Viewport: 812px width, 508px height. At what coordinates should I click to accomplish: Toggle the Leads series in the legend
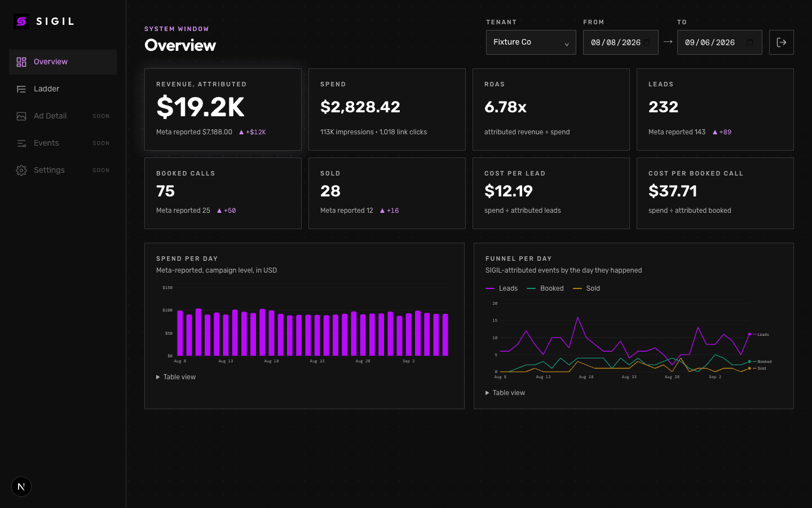pyautogui.click(x=502, y=288)
